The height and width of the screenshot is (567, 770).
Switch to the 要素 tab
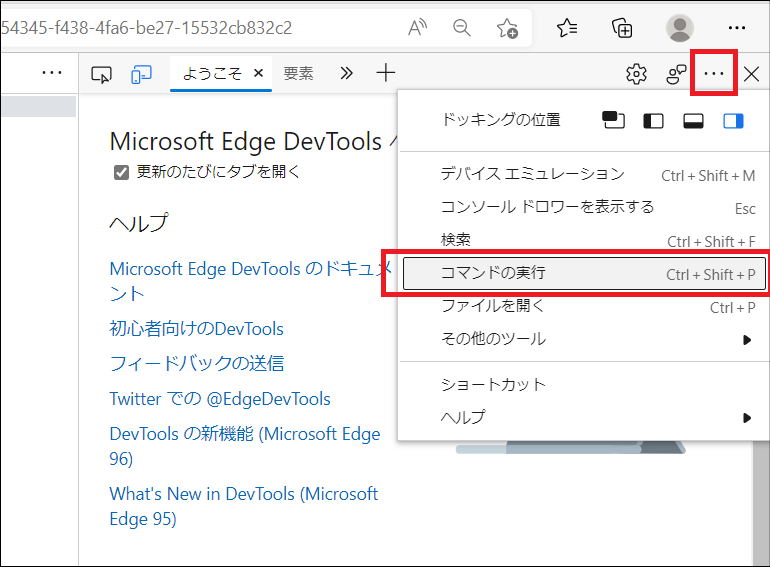tap(298, 74)
